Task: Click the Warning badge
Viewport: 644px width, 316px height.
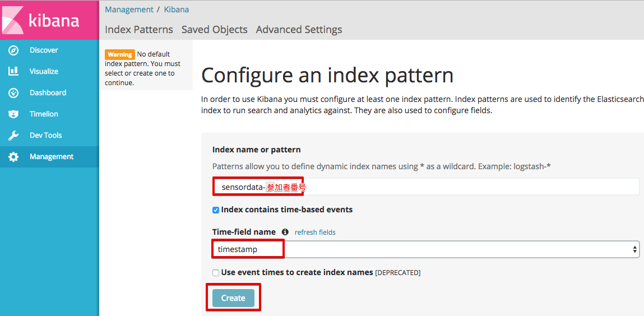Action: coord(120,54)
